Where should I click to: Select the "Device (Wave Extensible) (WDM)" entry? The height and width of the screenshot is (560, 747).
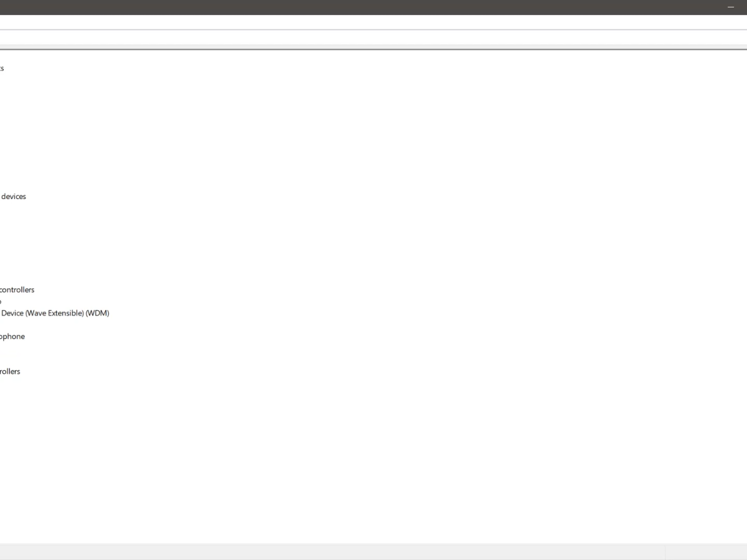click(55, 313)
